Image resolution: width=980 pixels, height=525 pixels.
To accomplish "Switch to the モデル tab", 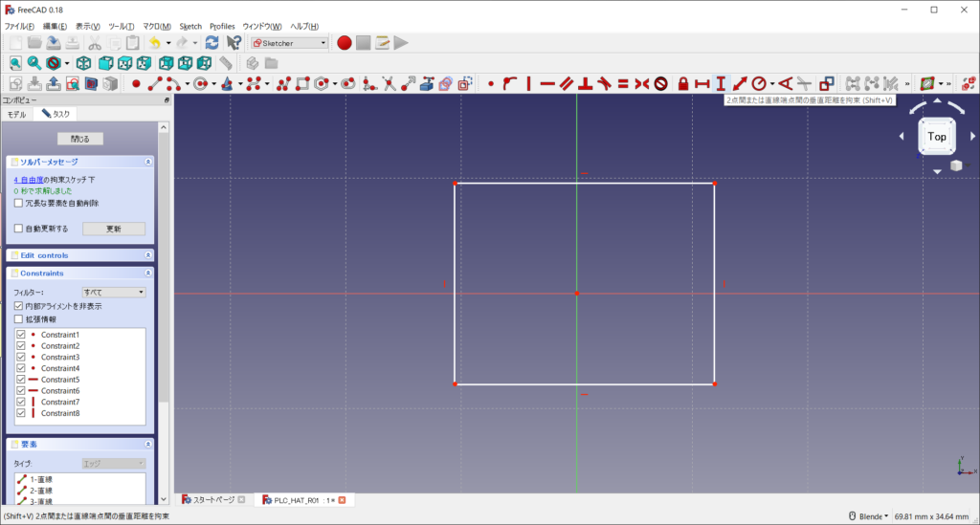I will pyautogui.click(x=17, y=114).
